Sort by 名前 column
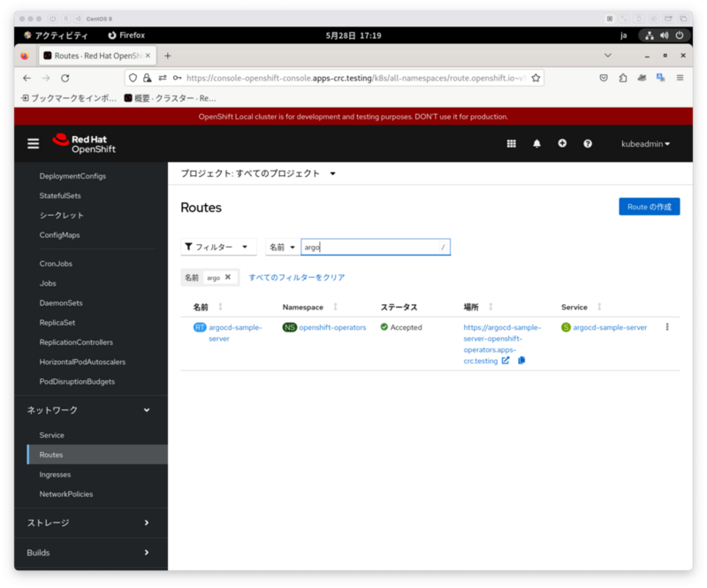 208,307
